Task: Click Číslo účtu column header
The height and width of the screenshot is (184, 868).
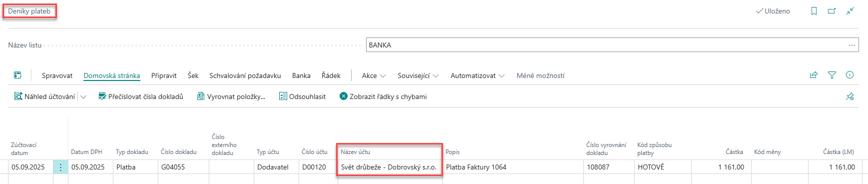Action: (315, 152)
